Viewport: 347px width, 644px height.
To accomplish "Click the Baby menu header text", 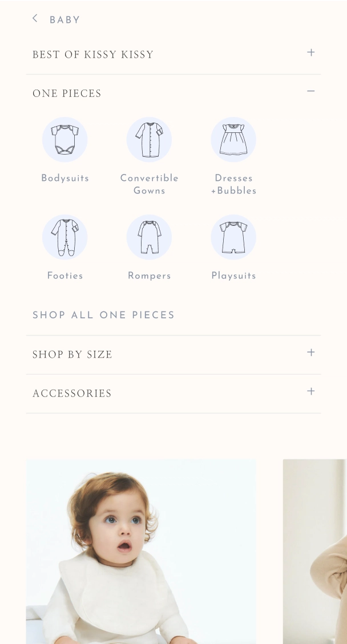I will (65, 20).
